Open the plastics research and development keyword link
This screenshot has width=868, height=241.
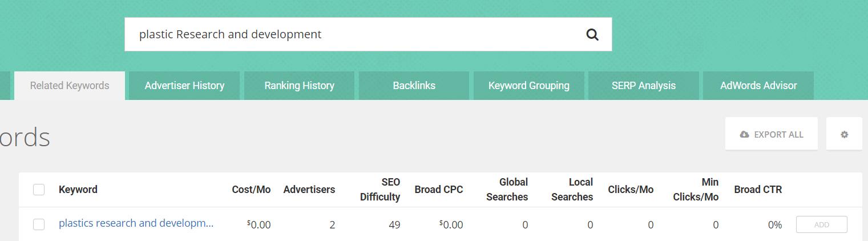point(136,223)
